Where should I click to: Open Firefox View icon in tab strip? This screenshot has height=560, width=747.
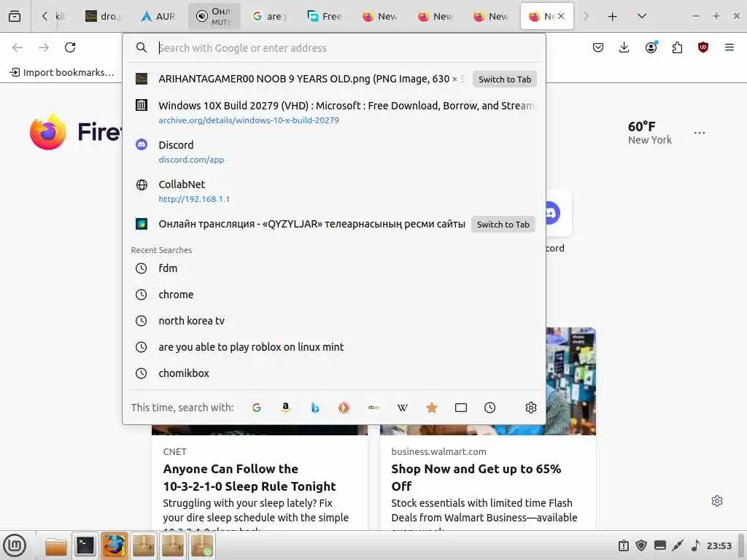(x=15, y=16)
